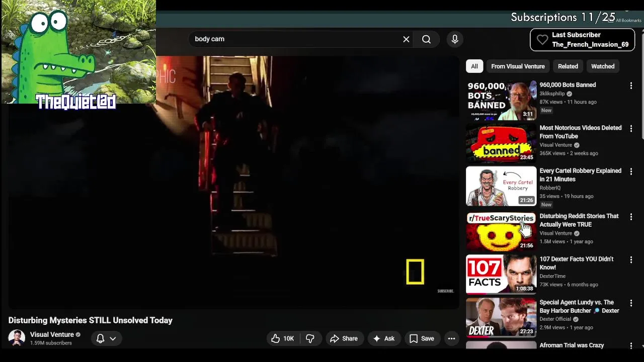Open Visual Venture channel avatar

pyautogui.click(x=17, y=338)
